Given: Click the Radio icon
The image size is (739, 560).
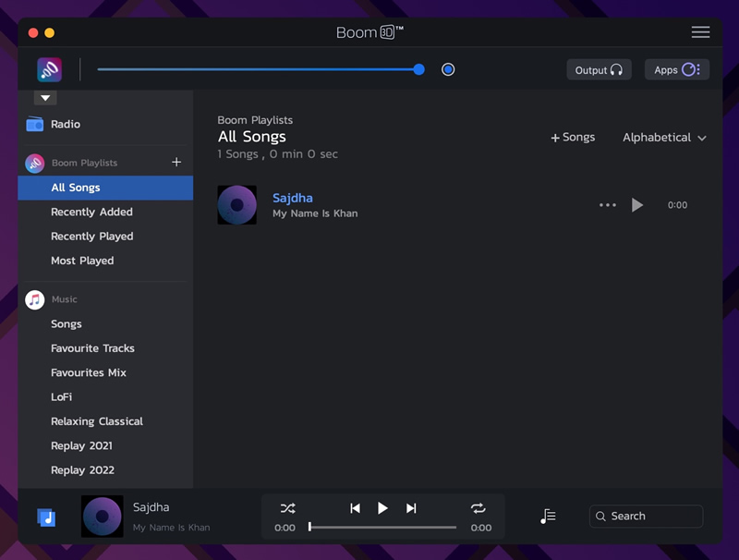Looking at the screenshot, I should tap(34, 124).
